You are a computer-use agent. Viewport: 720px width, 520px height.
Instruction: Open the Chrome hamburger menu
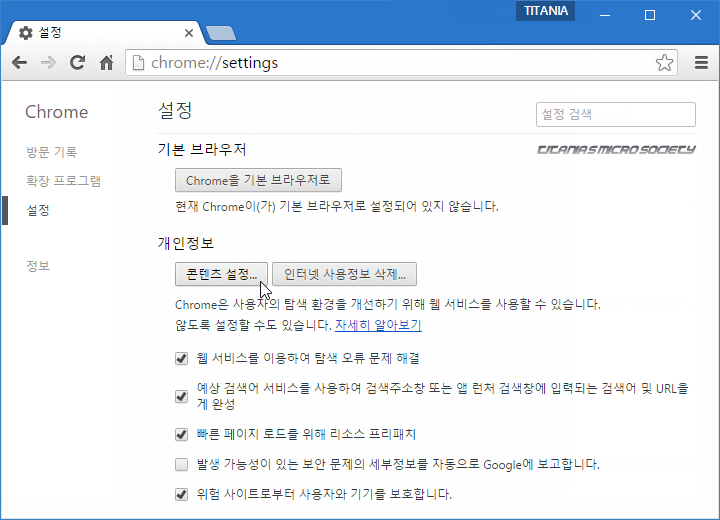(x=701, y=62)
